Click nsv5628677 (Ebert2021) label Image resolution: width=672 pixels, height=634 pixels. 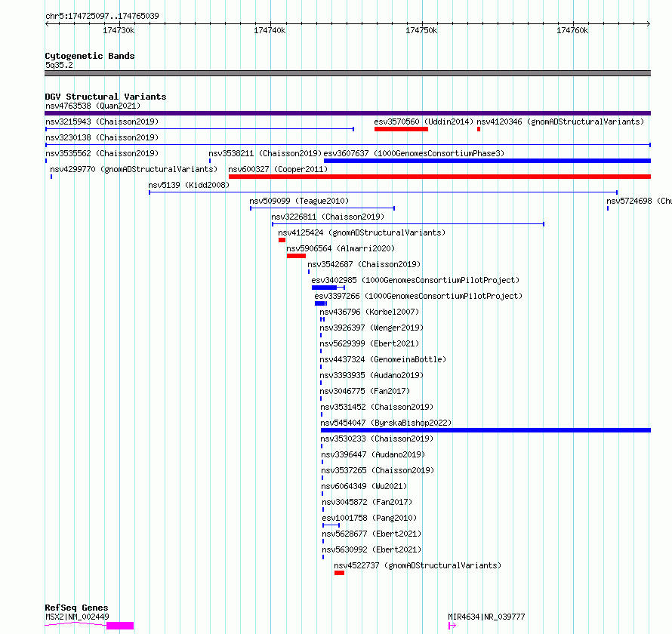click(x=371, y=534)
